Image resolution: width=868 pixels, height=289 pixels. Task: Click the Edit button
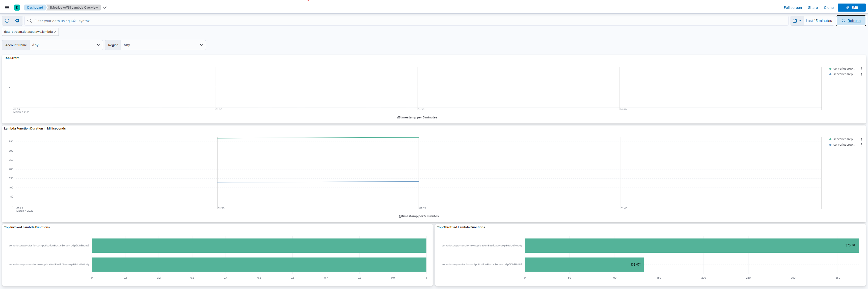tap(852, 7)
